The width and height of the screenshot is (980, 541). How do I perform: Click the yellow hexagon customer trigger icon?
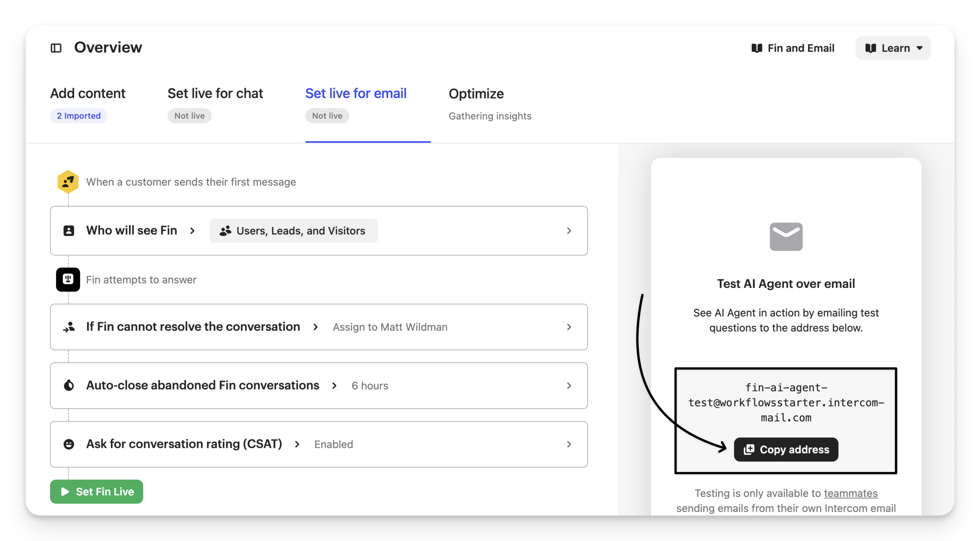click(68, 182)
